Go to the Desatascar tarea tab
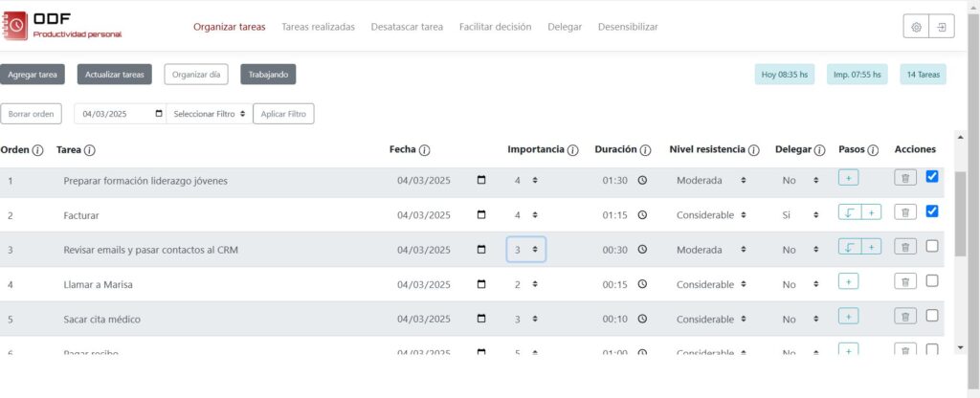 coord(407,27)
